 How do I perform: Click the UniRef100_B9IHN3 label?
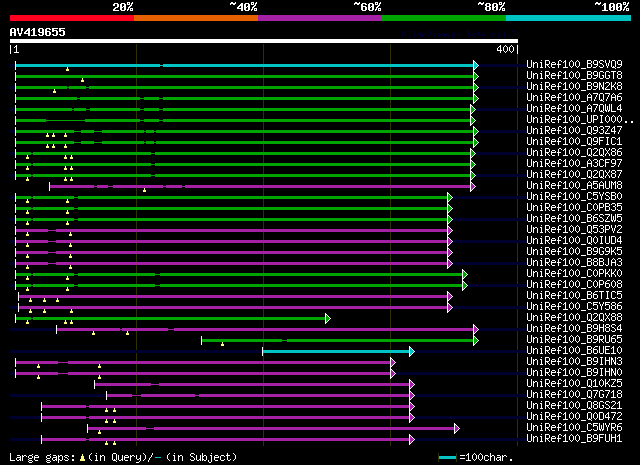tap(574, 362)
